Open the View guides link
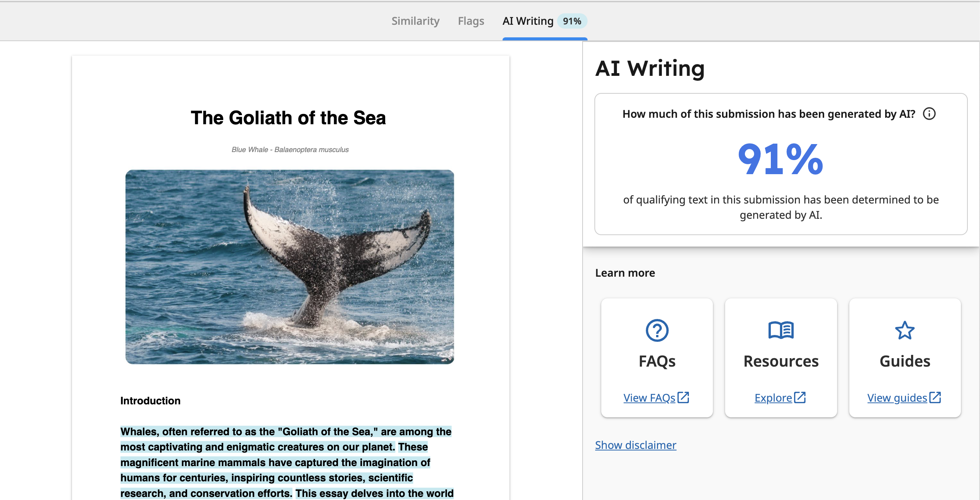Viewport: 980px width, 500px height. pos(897,397)
